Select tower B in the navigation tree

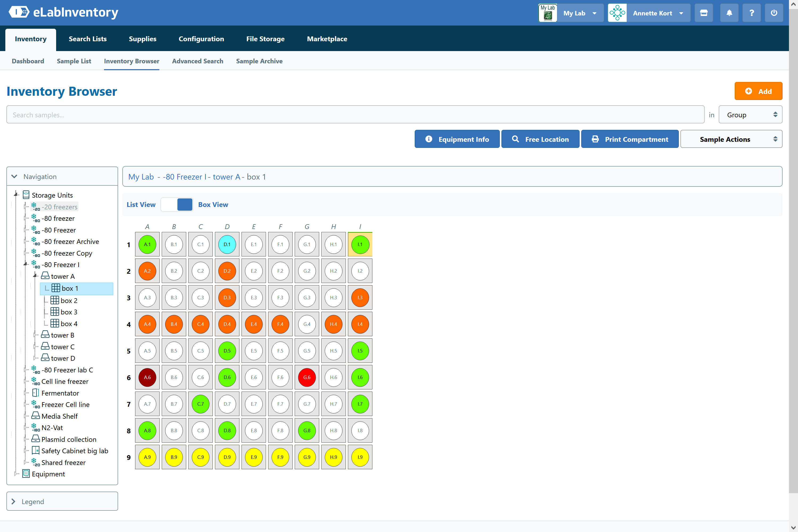(x=63, y=335)
